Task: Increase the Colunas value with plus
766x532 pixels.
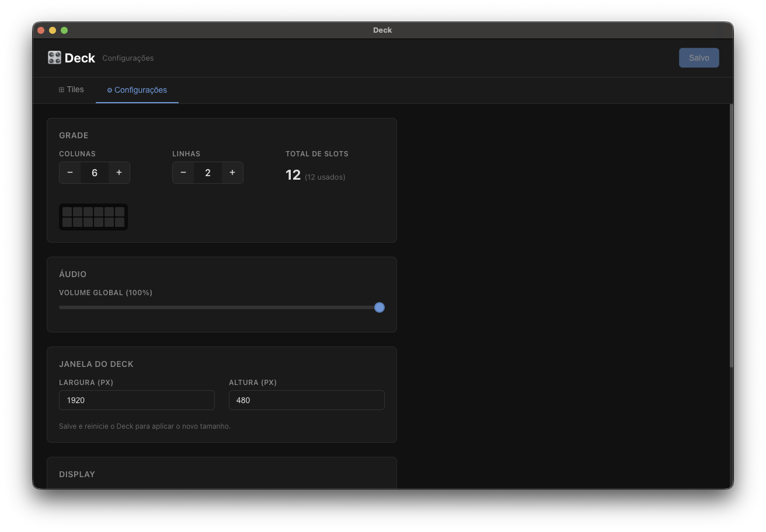Action: point(119,173)
